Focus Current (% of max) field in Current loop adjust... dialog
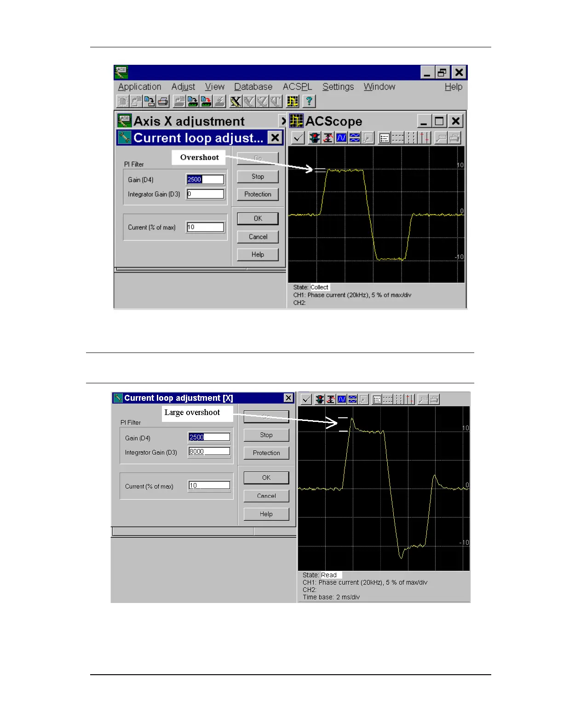Image resolution: width=563 pixels, height=728 pixels. tap(205, 227)
